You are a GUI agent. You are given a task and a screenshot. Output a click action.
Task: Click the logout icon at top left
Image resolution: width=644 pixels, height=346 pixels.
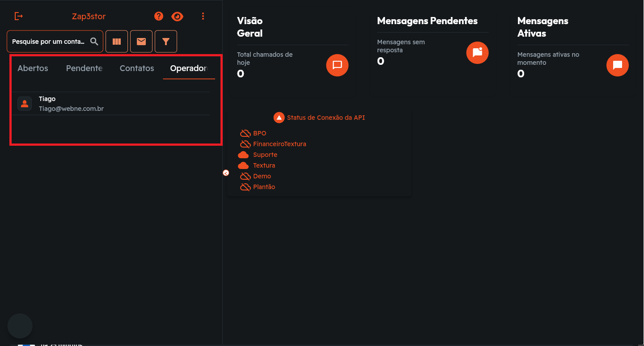click(18, 16)
